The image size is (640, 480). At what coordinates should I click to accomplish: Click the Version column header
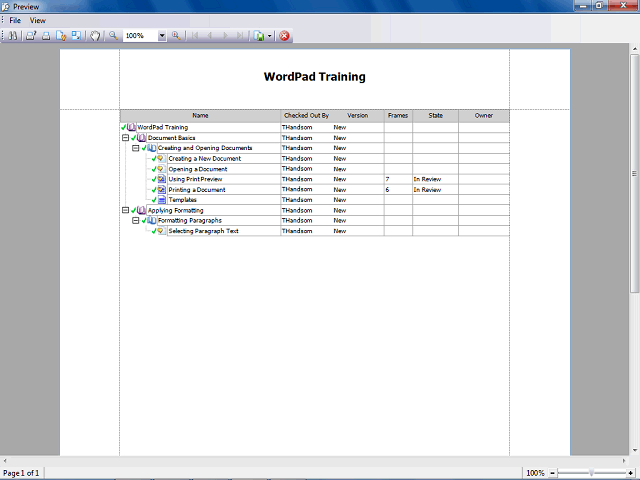(358, 116)
